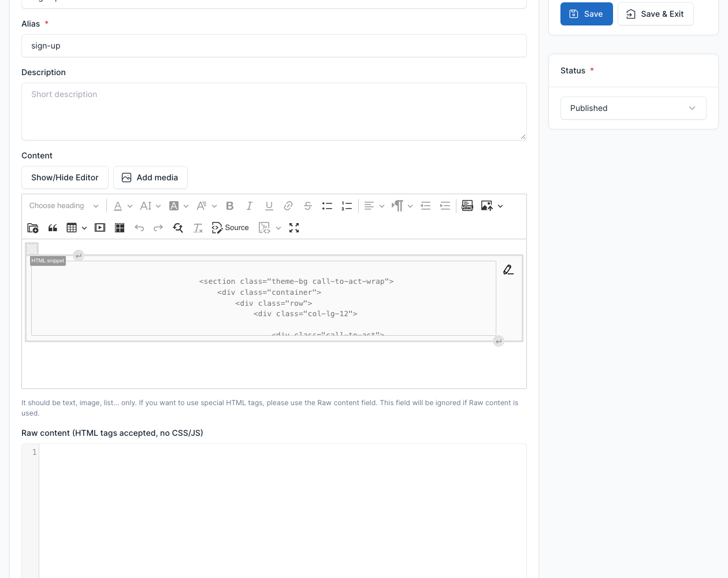Open the font color dropdown
This screenshot has height=578, width=728.
tap(123, 206)
